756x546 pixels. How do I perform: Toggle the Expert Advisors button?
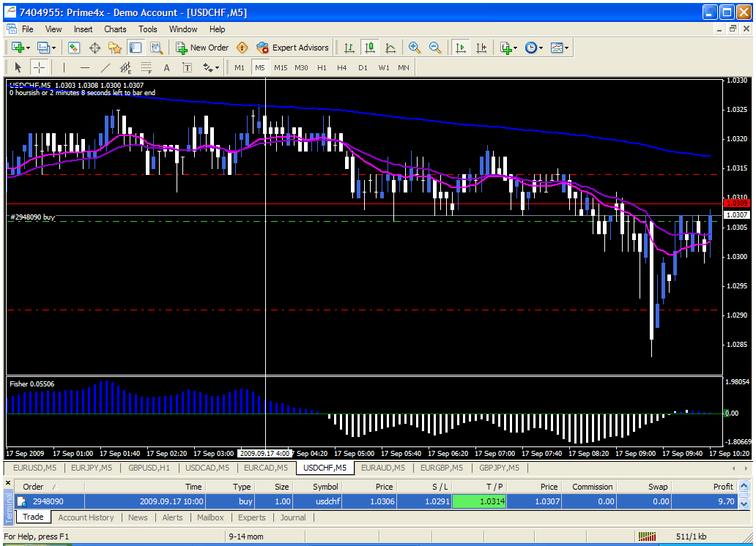292,48
